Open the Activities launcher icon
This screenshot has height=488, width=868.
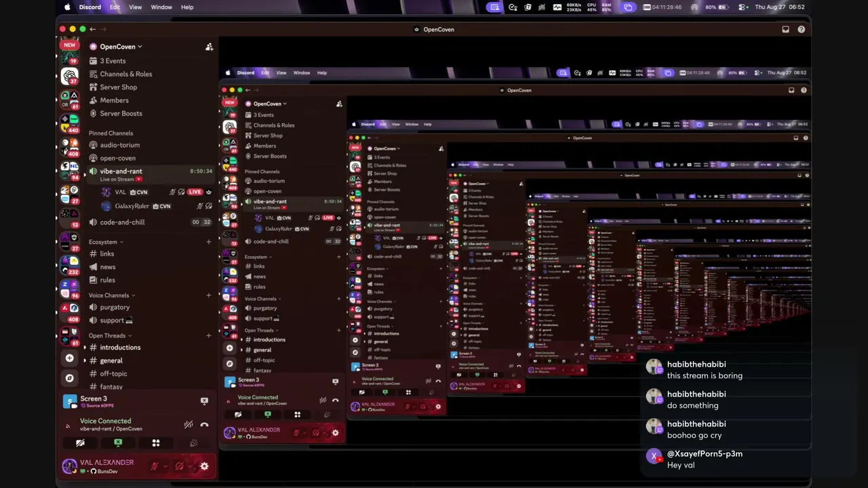click(156, 443)
